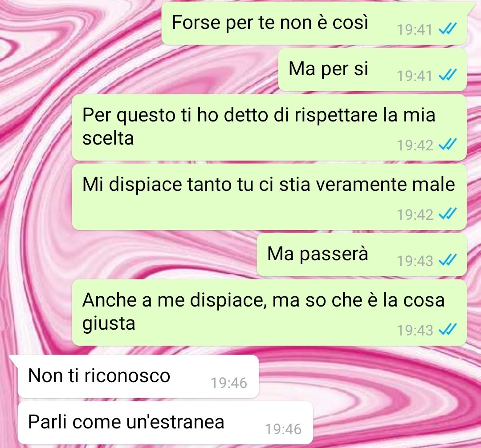Tap the 19:46 timestamp on 'Parli come un'estranea'
The height and width of the screenshot is (448, 481).
click(x=283, y=429)
